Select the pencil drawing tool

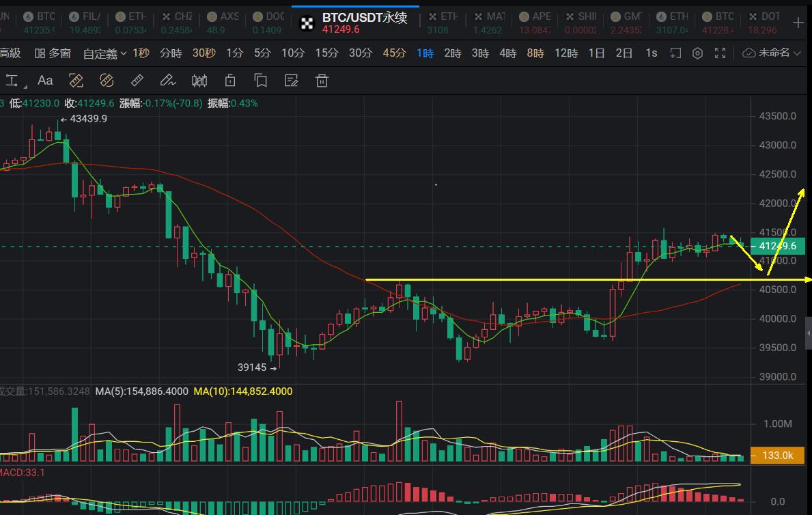[168, 81]
